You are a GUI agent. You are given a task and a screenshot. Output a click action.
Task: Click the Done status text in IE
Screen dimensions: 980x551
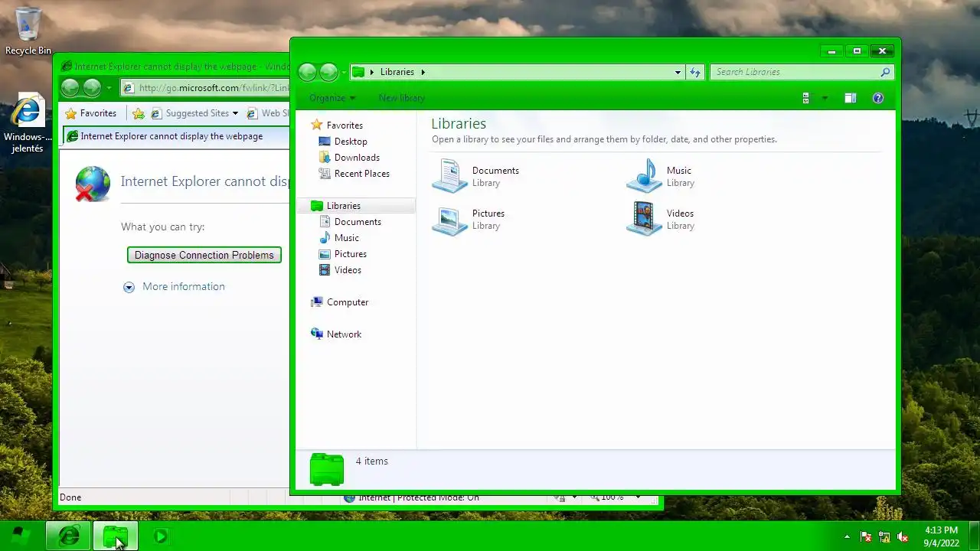pos(70,497)
